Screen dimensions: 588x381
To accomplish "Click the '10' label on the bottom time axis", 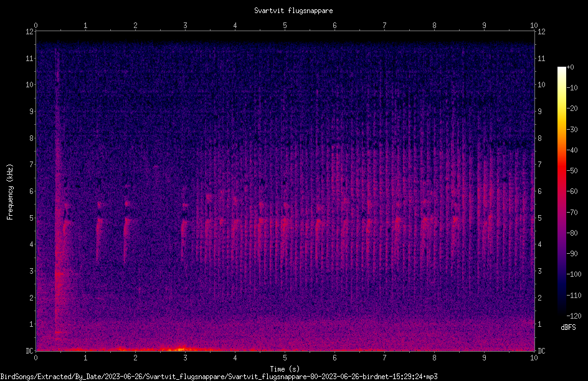I will [x=534, y=358].
